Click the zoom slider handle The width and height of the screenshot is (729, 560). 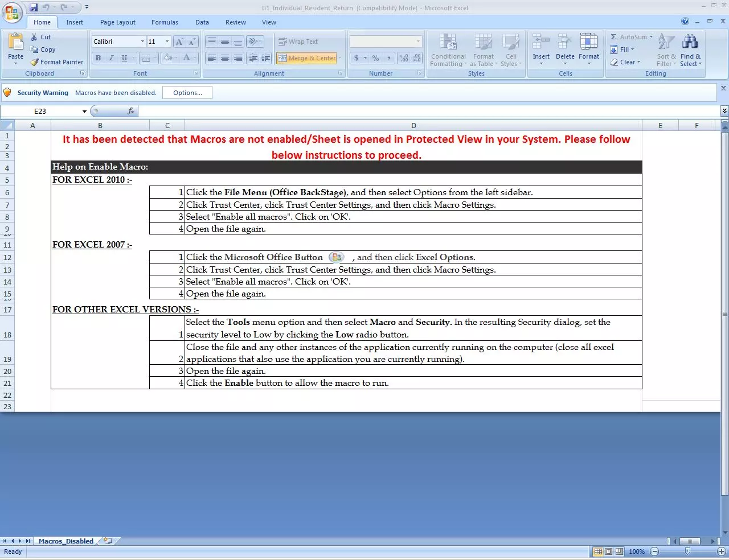687,551
